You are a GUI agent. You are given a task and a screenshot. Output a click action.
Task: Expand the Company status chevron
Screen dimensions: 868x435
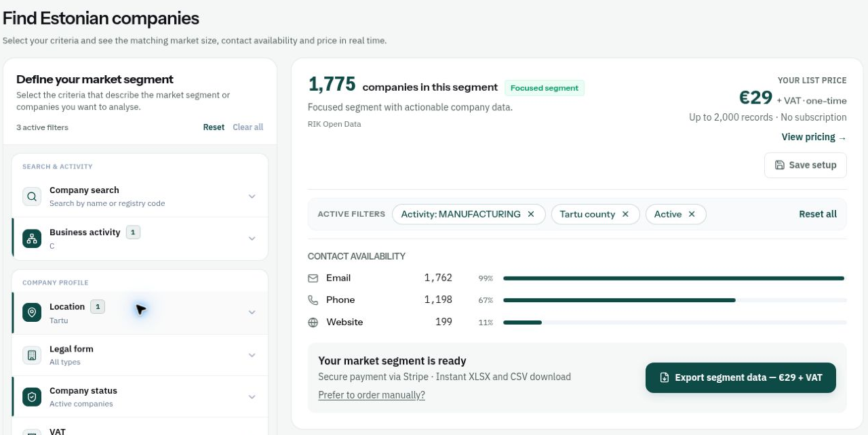pyautogui.click(x=252, y=397)
